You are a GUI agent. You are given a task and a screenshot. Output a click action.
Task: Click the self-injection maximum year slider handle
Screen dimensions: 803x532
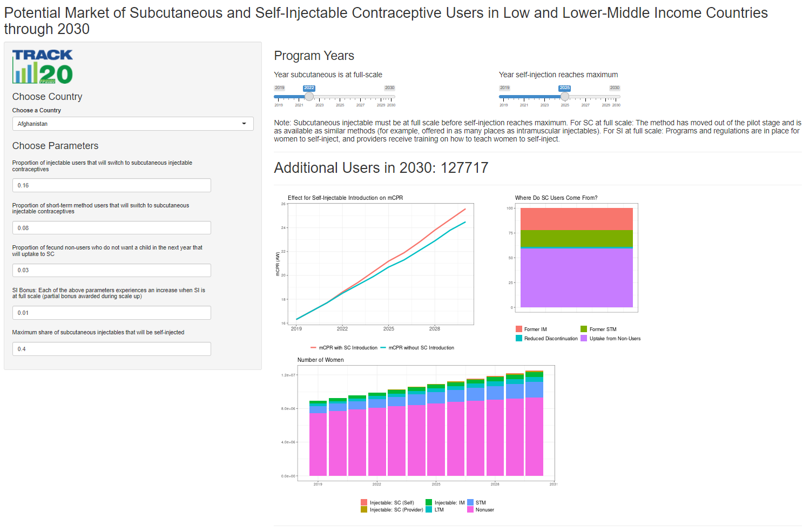point(564,97)
